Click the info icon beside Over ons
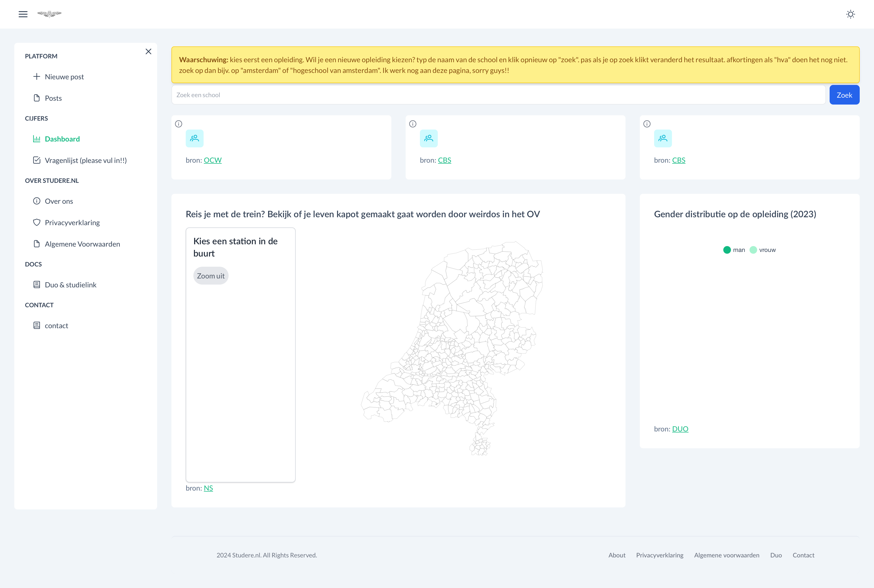The image size is (874, 588). (37, 201)
